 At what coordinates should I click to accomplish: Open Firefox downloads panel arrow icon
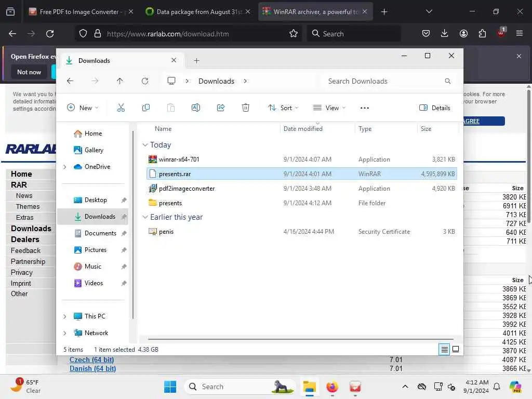click(x=445, y=33)
